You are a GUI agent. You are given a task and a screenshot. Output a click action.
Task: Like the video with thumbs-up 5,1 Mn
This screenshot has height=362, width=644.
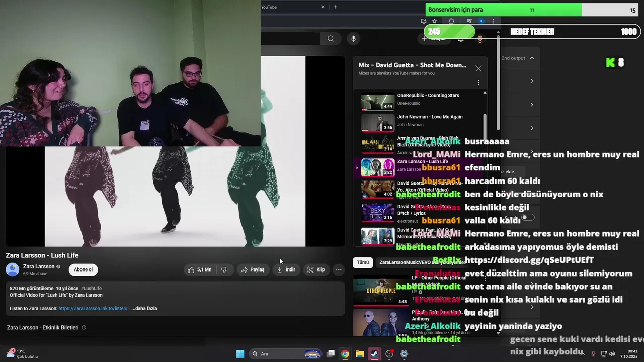pyautogui.click(x=200, y=269)
